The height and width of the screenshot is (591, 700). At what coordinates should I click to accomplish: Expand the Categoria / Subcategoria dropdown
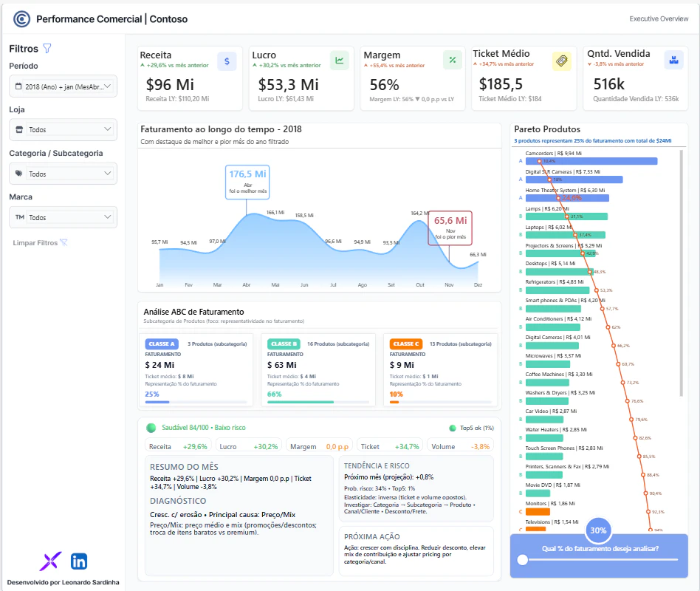pos(63,174)
